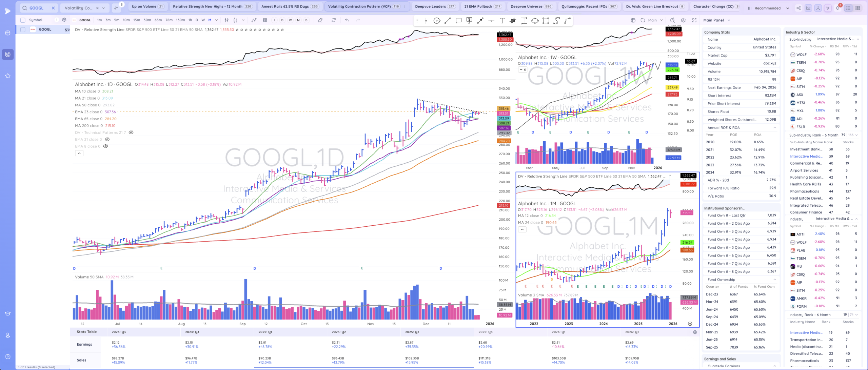The width and height of the screenshot is (868, 370).
Task: Click the refresh chart icon
Action: [x=334, y=20]
